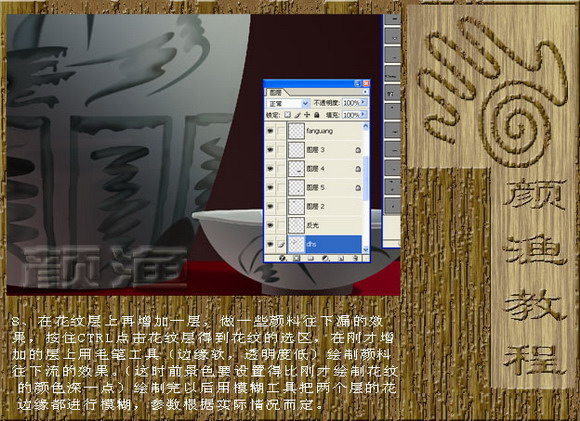The image size is (580, 421).
Task: Click the 图层 5 thumbnail
Action: (x=296, y=188)
